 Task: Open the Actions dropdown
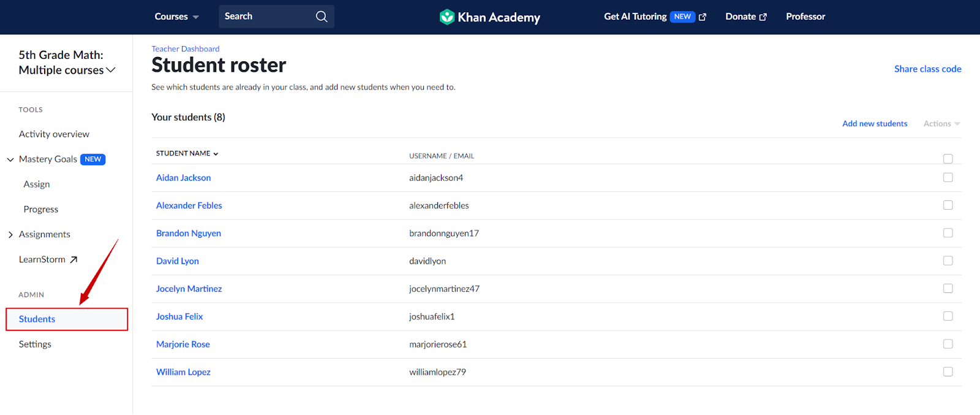click(941, 123)
